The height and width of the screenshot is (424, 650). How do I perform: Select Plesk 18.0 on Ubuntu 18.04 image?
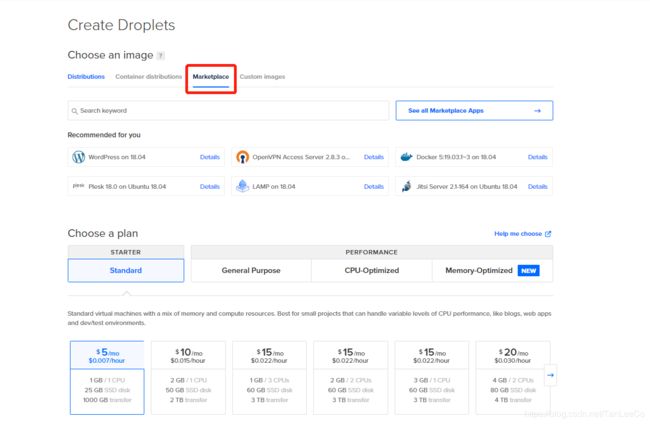tap(146, 187)
